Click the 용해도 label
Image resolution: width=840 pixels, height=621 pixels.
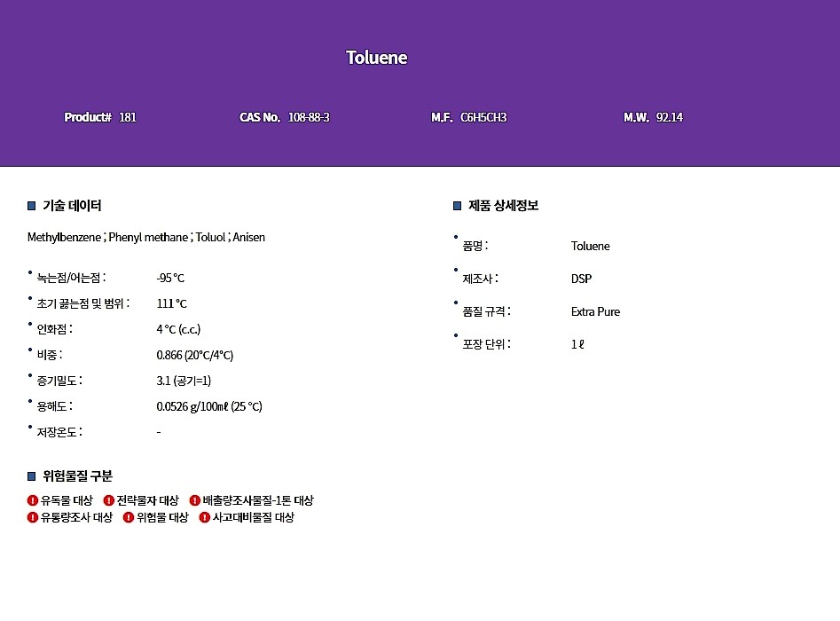pos(55,406)
